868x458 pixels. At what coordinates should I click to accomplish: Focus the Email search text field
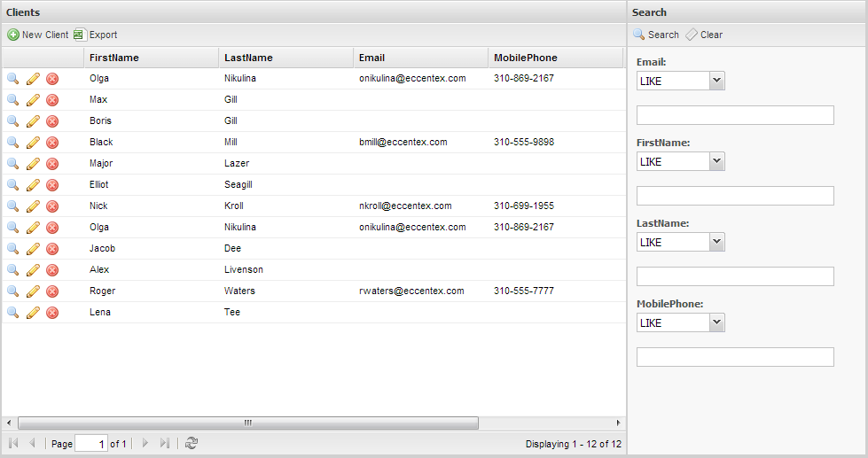735,115
